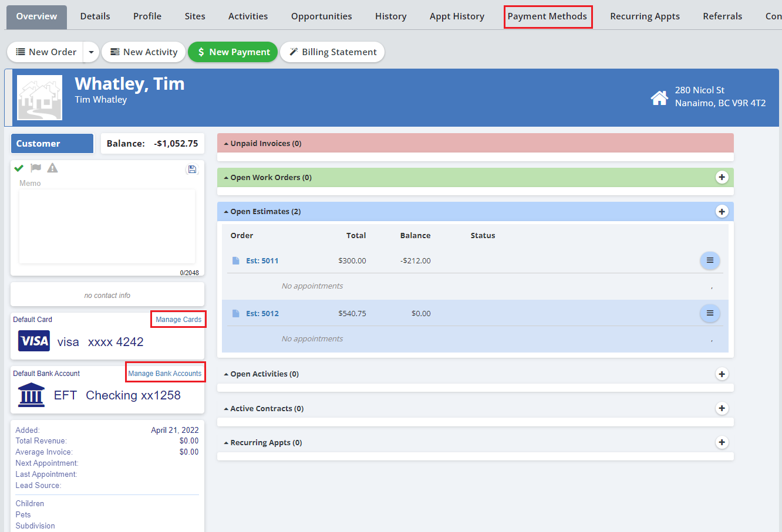Screen dimensions: 782x532
Task: Toggle the flag icon above memo
Action: 36,168
